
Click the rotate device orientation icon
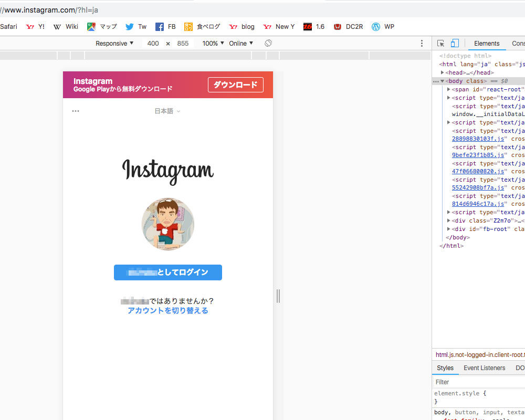pyautogui.click(x=268, y=43)
